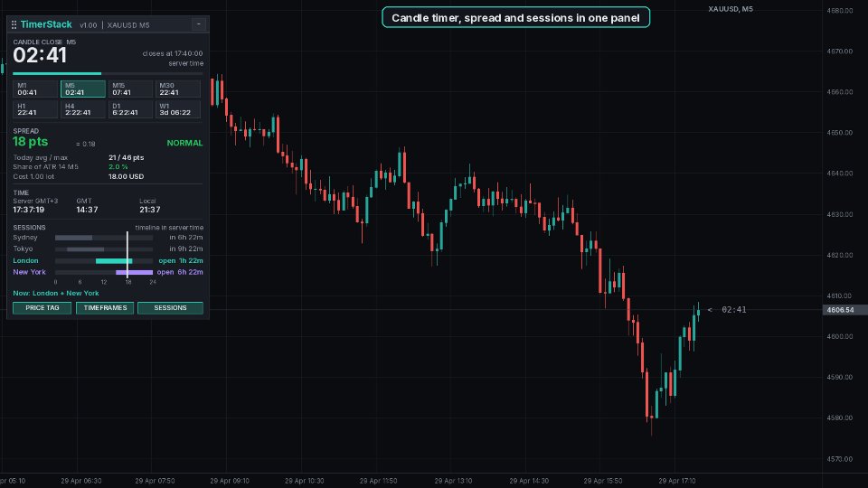Click the Tokyo session timeline bar
Viewport: 868px width, 488px height.
coord(104,249)
